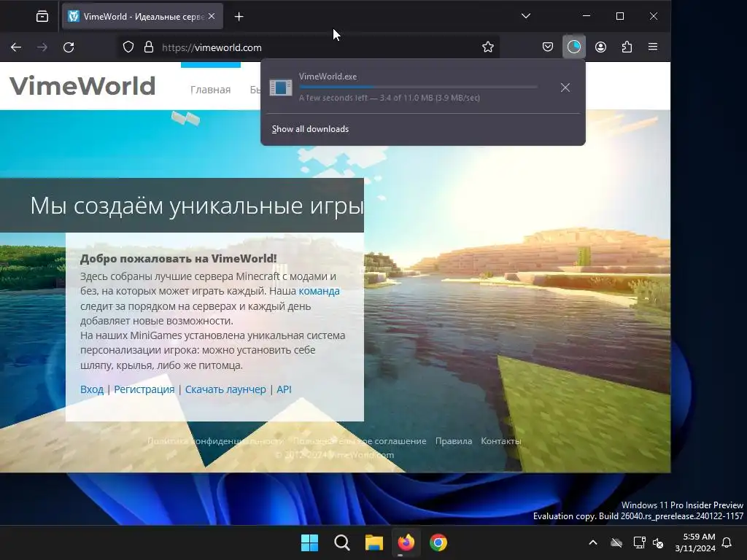Open Политика конфиденциальности footer link
The image size is (747, 560).
tap(215, 441)
